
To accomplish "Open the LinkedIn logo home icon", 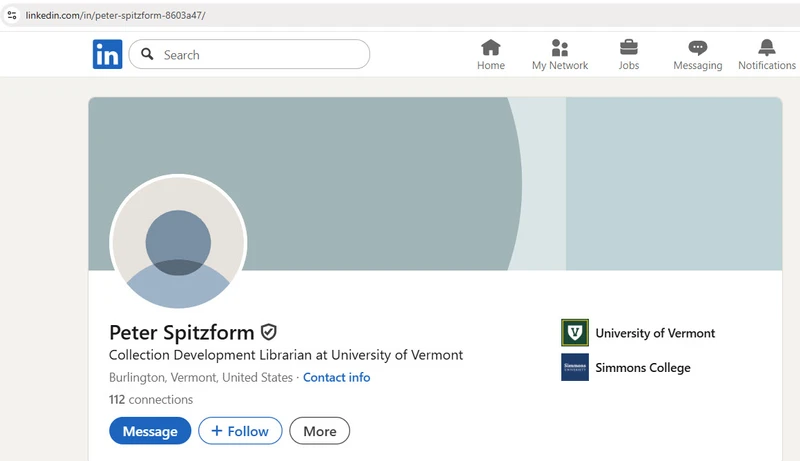I will [108, 54].
